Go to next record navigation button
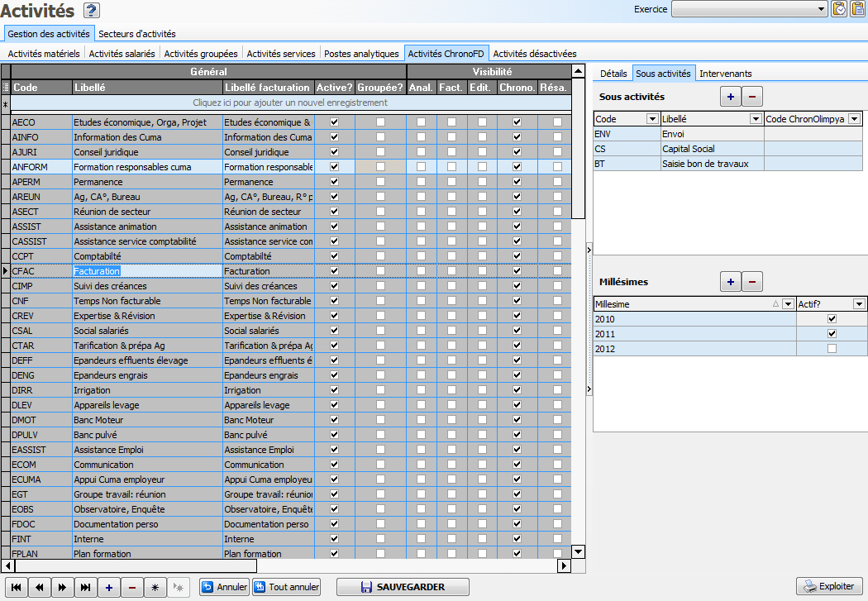The width and height of the screenshot is (868, 601). [x=62, y=587]
